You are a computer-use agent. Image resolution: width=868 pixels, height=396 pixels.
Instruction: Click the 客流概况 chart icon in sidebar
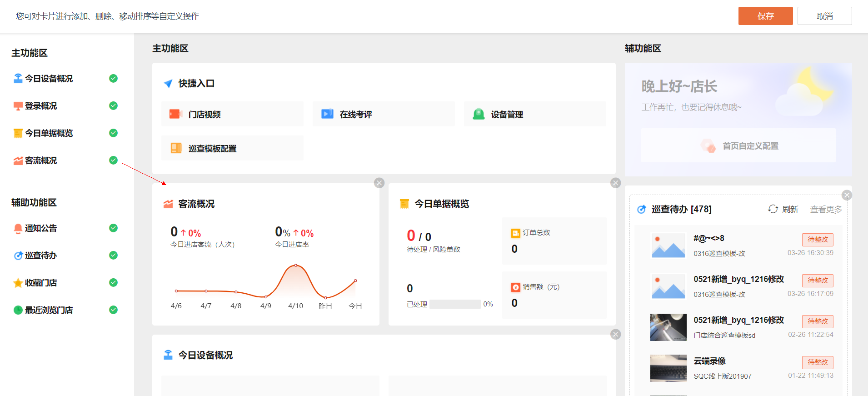click(18, 160)
